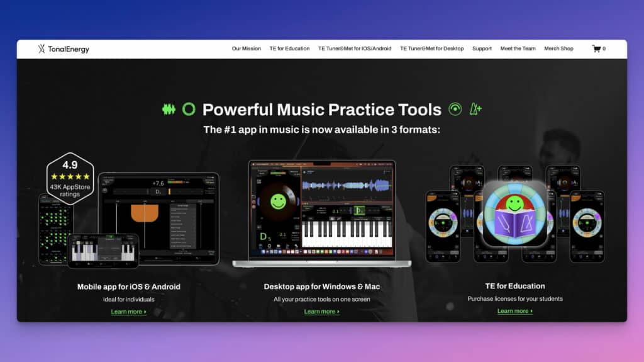Click the green tuner circle icon
Image resolution: width=644 pixels, height=362 pixels.
(189, 109)
